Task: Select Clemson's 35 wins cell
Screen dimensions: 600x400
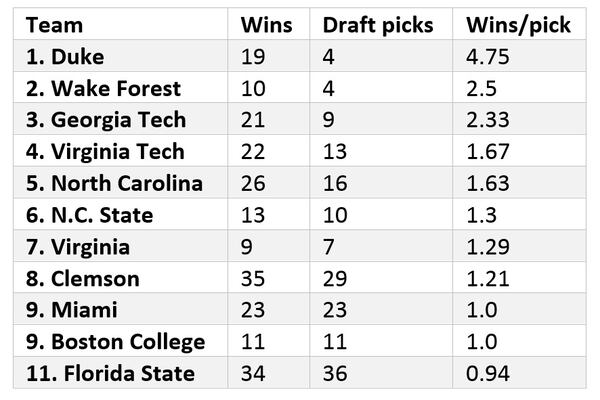Action: tap(253, 279)
